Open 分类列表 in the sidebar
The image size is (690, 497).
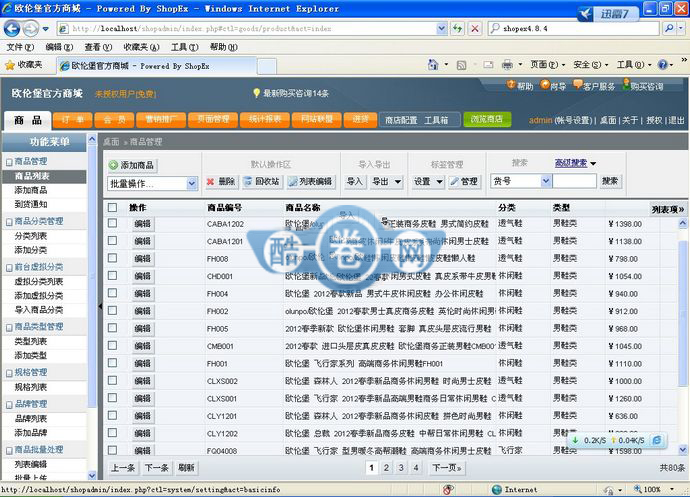(31, 236)
